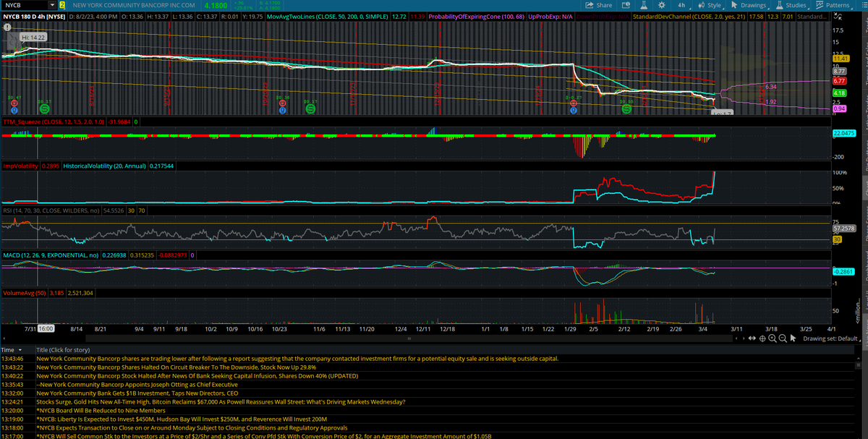Open story Stocks Surge, Gold Hits New High
Viewport: 868px width, 439px height.
221,401
